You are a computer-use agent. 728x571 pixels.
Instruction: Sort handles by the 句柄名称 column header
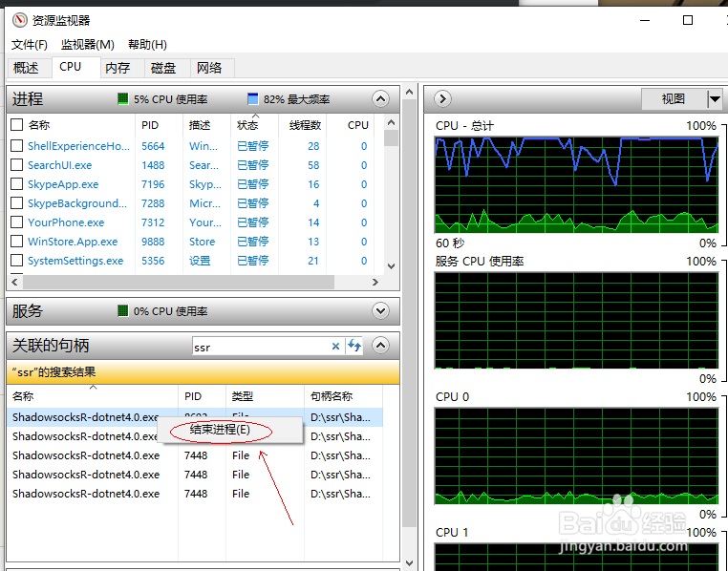point(343,396)
